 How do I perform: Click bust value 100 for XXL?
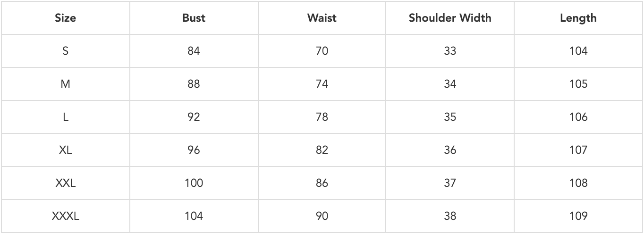click(x=194, y=183)
